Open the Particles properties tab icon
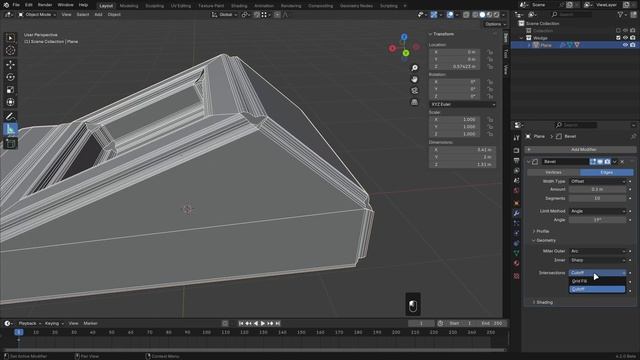640x360 pixels. pos(516,223)
